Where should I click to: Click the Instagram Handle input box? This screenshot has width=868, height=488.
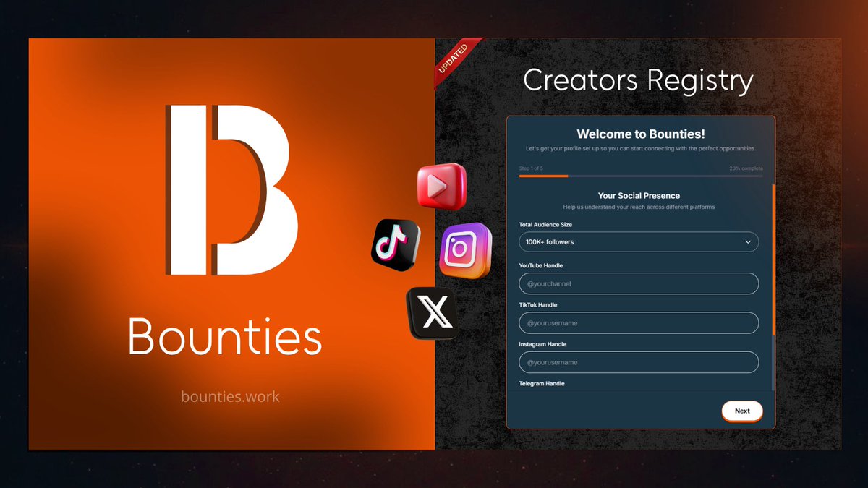point(638,362)
